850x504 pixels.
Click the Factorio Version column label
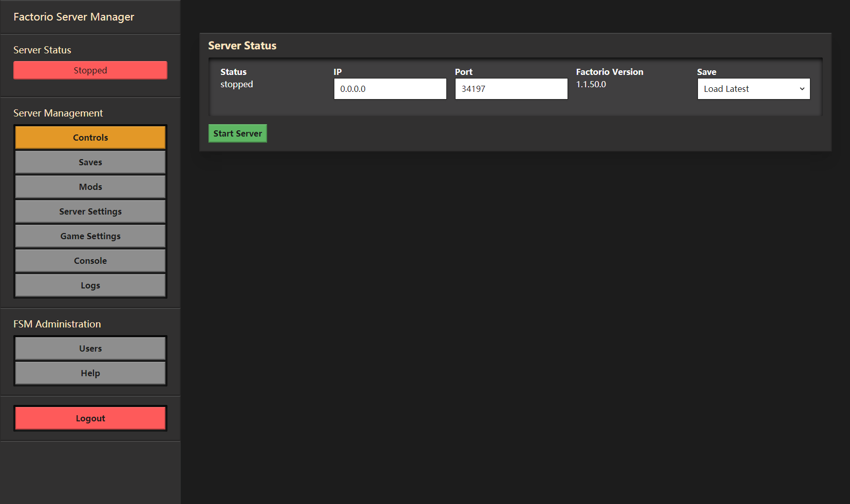610,72
